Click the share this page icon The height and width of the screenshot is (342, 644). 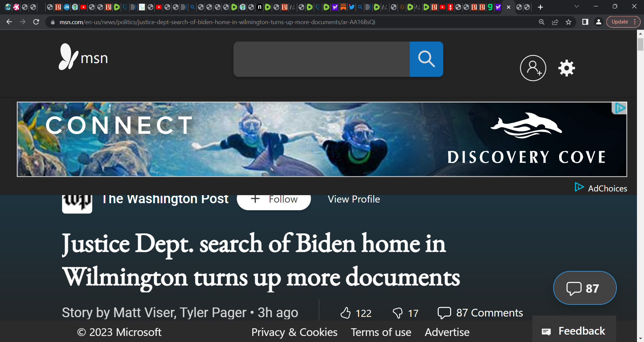click(x=555, y=22)
